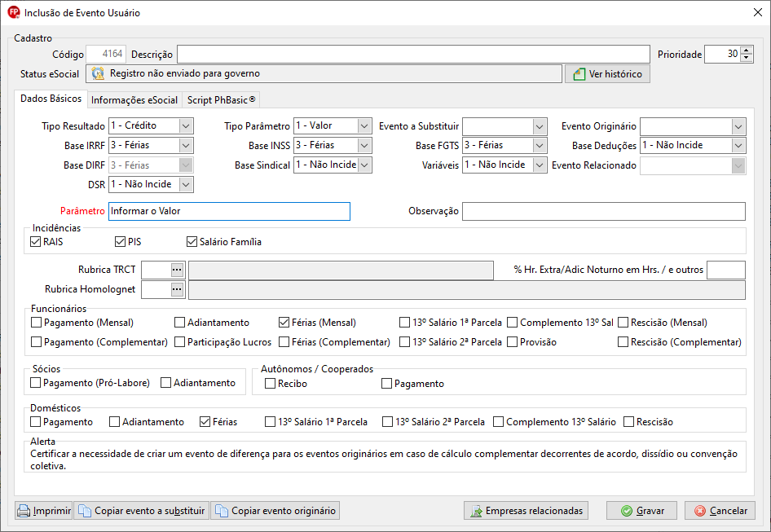The width and height of the screenshot is (771, 532).
Task: Check Complemento 13º Sal checkbox
Action: [x=513, y=323]
